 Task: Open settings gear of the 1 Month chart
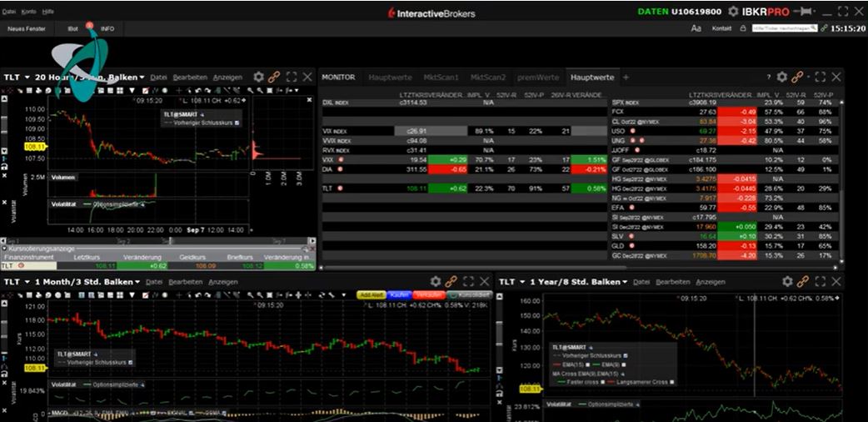(x=436, y=282)
